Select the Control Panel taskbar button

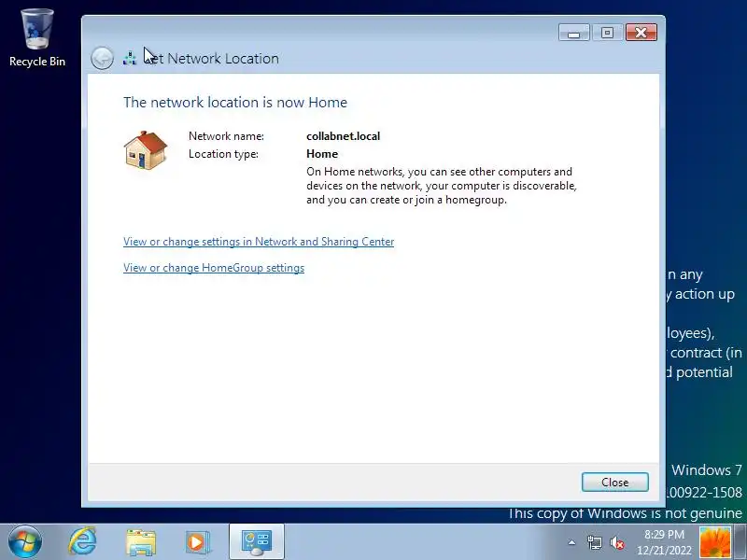point(256,542)
